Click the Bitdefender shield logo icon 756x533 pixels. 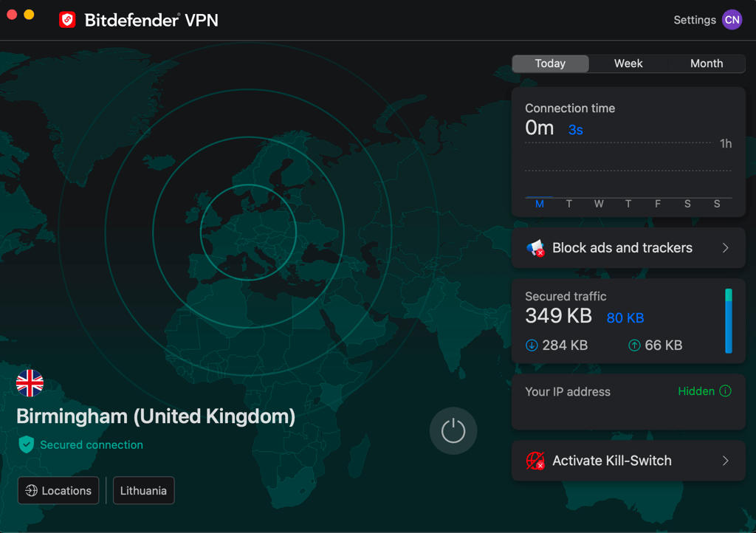67,20
